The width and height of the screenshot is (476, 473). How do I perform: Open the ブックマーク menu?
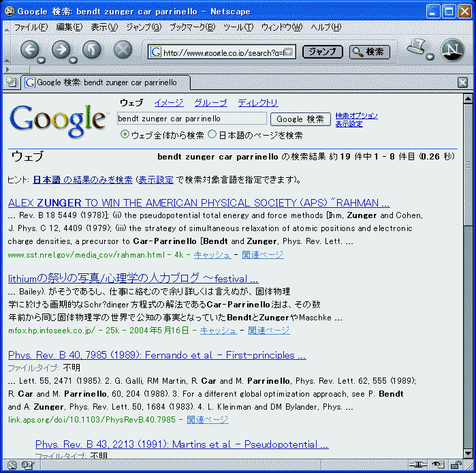[x=191, y=27]
